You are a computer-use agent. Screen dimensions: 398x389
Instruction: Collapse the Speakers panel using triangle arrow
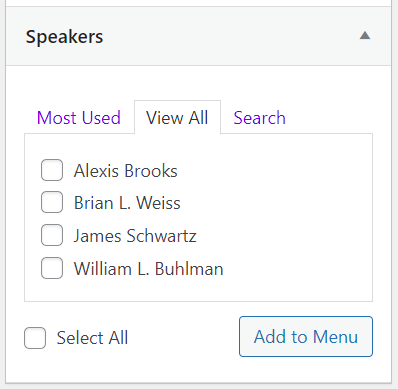click(x=365, y=35)
